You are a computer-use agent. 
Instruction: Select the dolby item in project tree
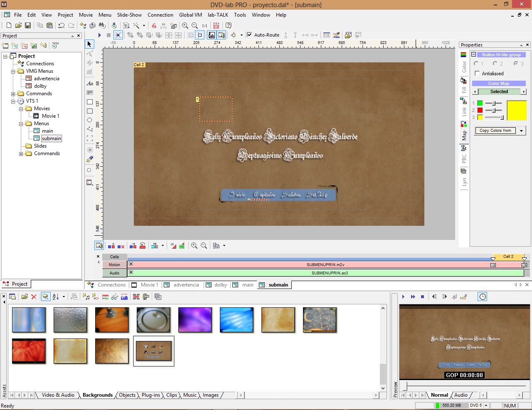point(40,86)
